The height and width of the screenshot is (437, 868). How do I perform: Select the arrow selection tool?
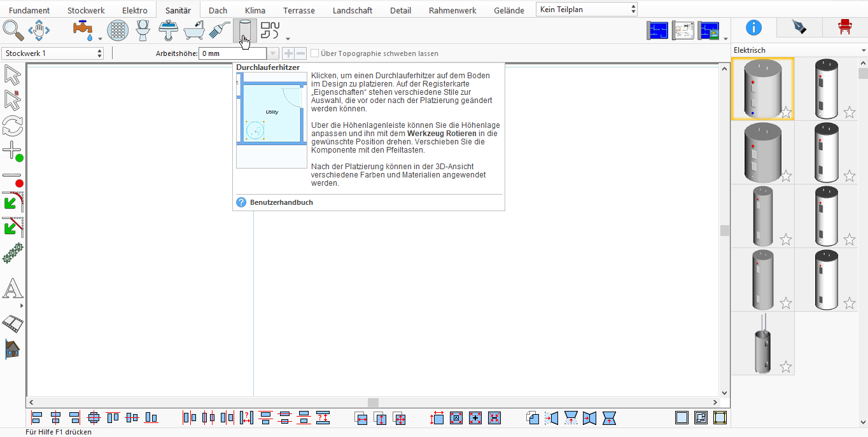tap(12, 75)
